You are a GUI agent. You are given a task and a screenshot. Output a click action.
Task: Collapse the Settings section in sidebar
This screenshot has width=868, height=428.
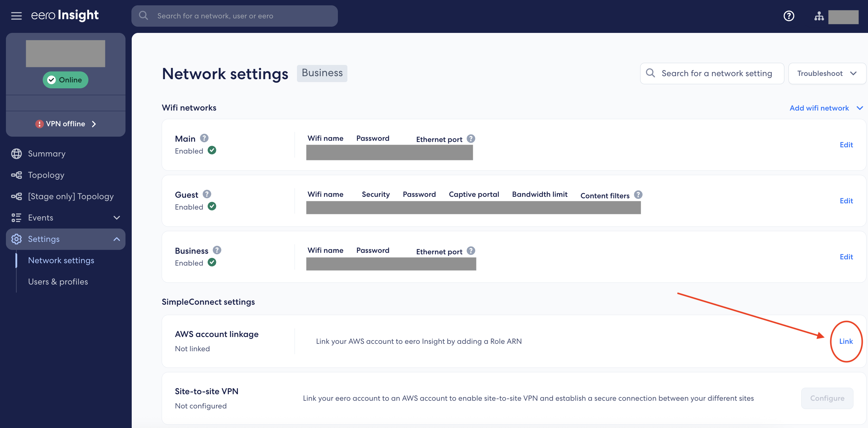(x=117, y=239)
